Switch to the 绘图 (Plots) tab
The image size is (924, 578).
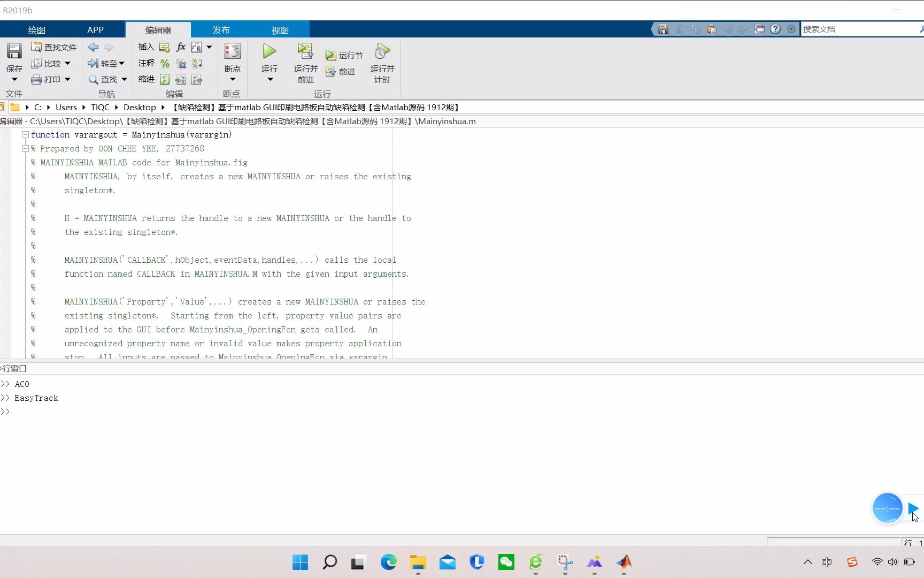[36, 30]
